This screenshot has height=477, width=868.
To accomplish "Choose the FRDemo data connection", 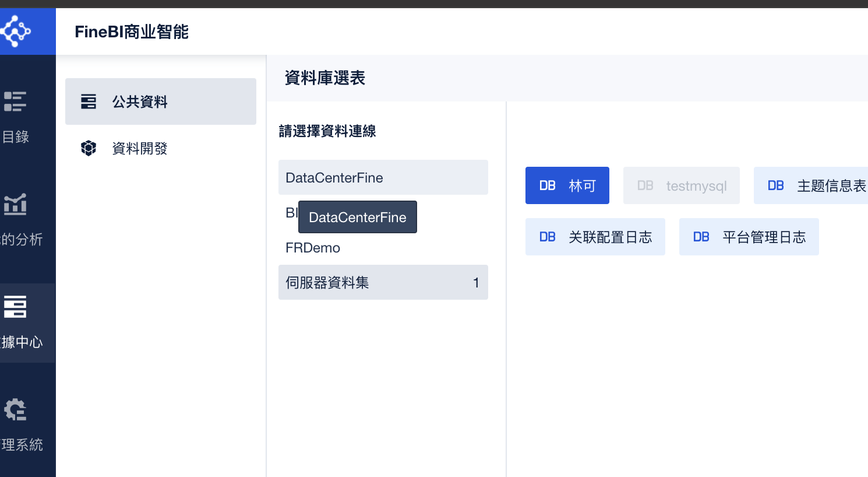I will pyautogui.click(x=383, y=247).
